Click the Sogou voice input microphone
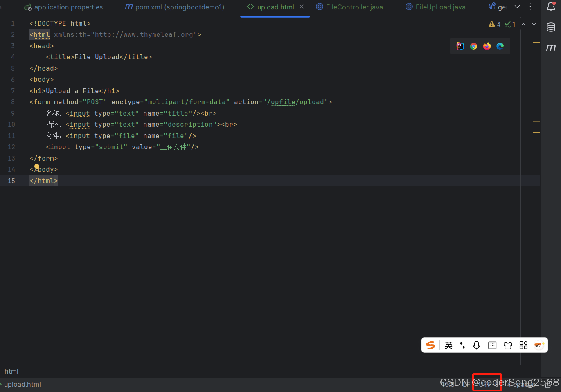 click(477, 345)
